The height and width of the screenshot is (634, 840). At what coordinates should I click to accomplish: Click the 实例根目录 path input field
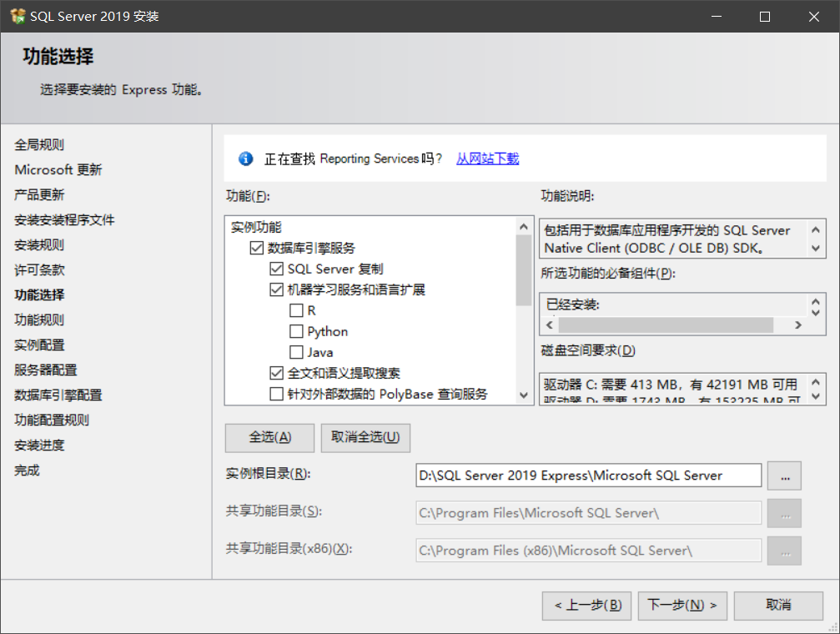588,475
